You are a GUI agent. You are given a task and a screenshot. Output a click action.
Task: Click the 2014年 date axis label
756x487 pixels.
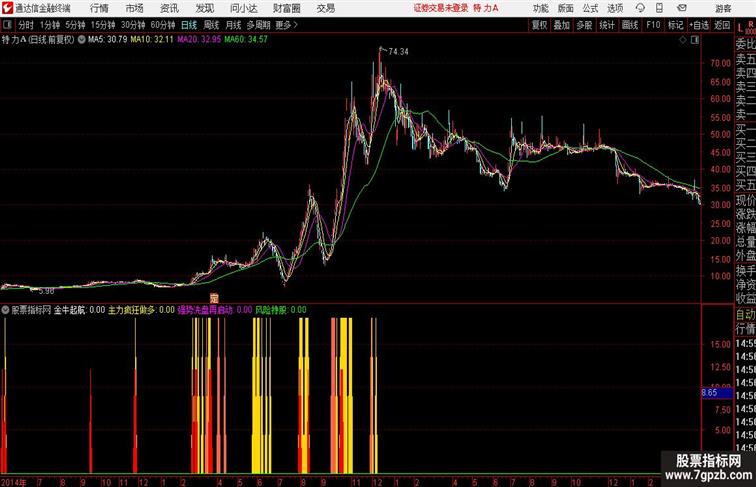(x=14, y=482)
